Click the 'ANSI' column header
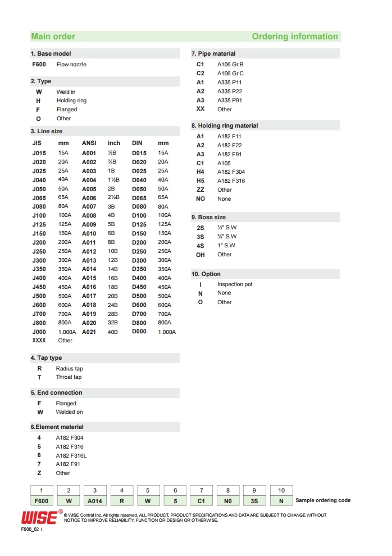392x556 pixels. pyautogui.click(x=89, y=143)
